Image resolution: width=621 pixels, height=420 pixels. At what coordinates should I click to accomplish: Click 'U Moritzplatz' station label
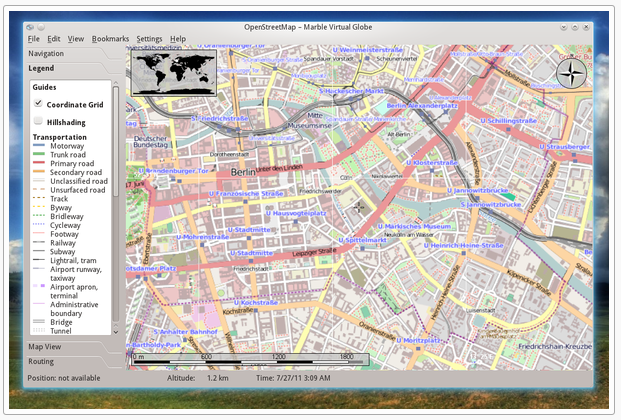point(418,340)
